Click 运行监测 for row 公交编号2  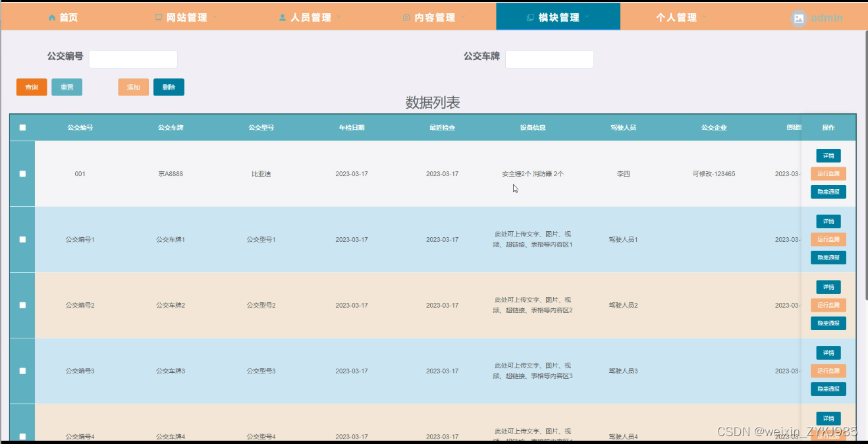(828, 306)
